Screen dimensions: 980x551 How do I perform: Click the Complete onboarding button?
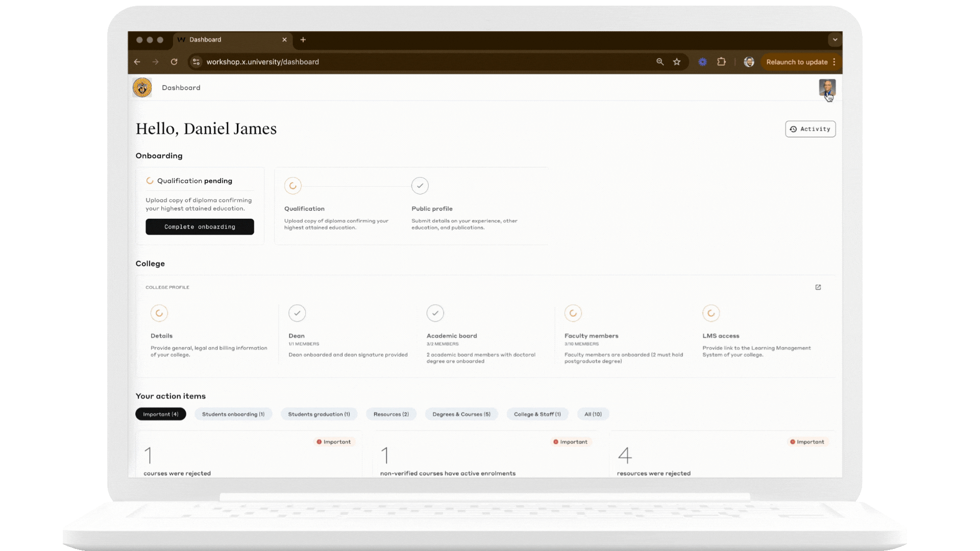click(200, 227)
